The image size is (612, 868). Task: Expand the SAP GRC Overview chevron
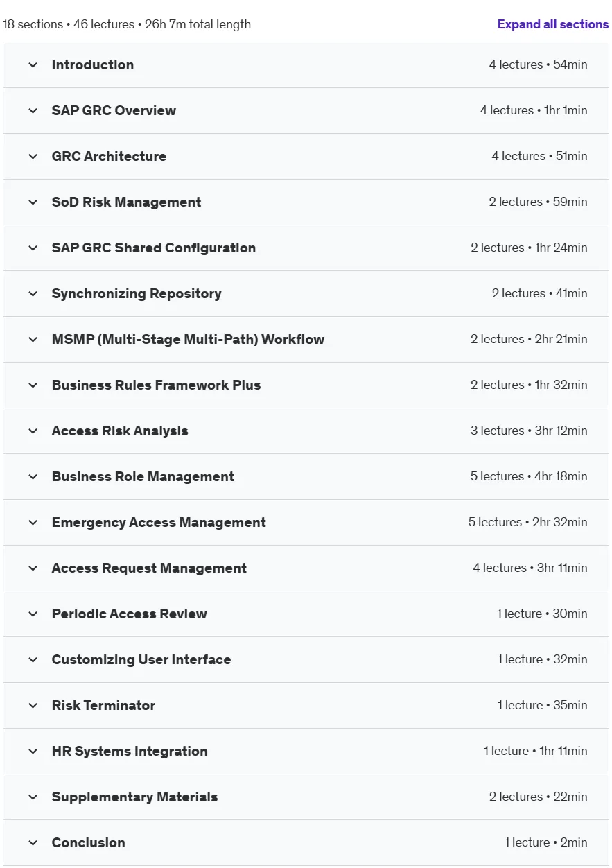[x=33, y=111]
